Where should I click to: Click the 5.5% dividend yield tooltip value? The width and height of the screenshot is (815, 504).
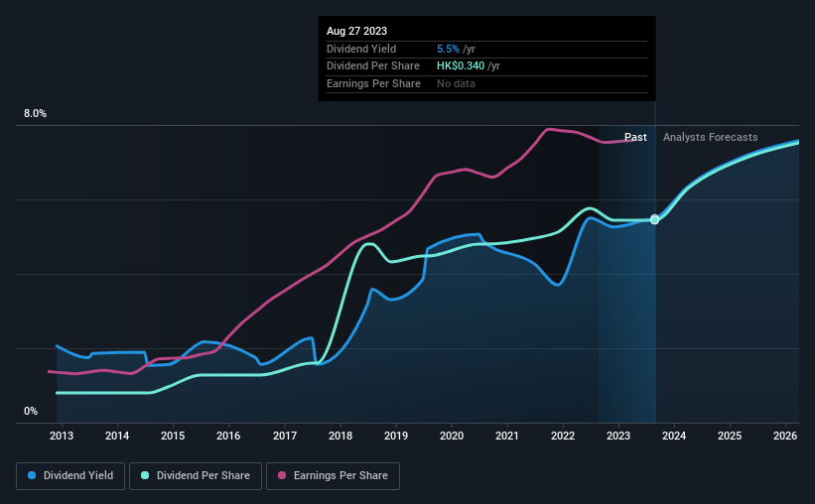pos(448,49)
